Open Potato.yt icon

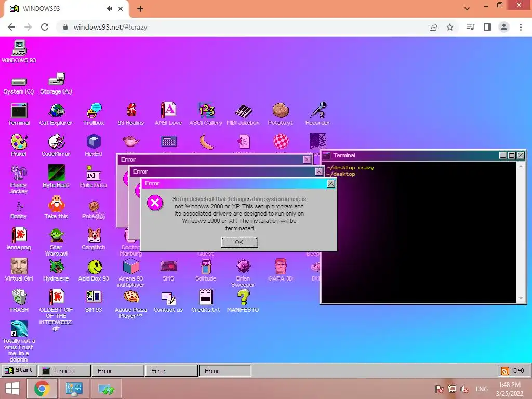click(x=280, y=114)
